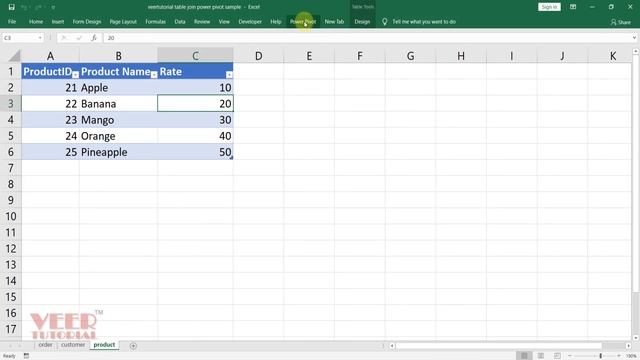This screenshot has height=360, width=640.
Task: Click the Cancel (X) formula bar icon
Action: pyautogui.click(x=64, y=38)
